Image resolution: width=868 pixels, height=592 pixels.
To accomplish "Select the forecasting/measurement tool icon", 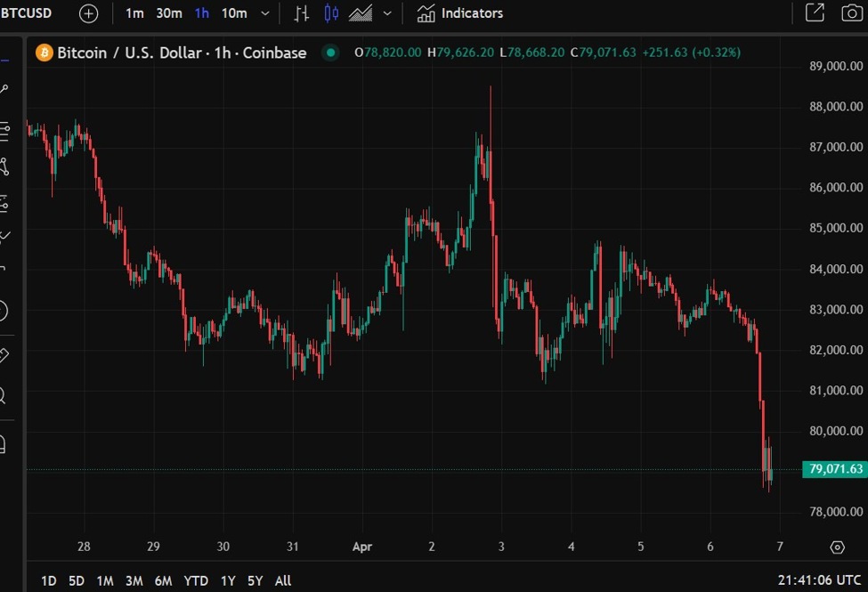I will tap(4, 204).
